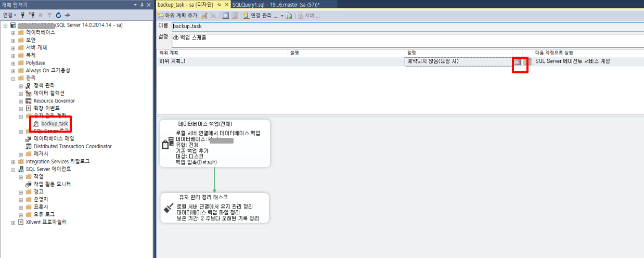The height and width of the screenshot is (258, 644).
Task: Select the SQL Server 14.0.2014.14 server node
Action: [70, 24]
